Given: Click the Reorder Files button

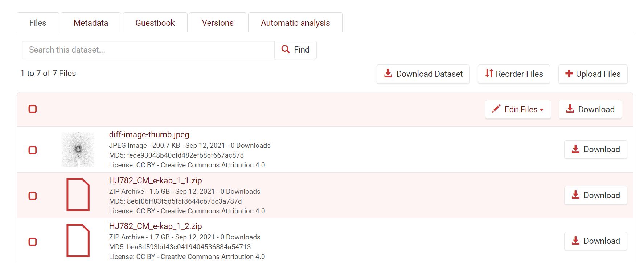Looking at the screenshot, I should click(x=514, y=74).
